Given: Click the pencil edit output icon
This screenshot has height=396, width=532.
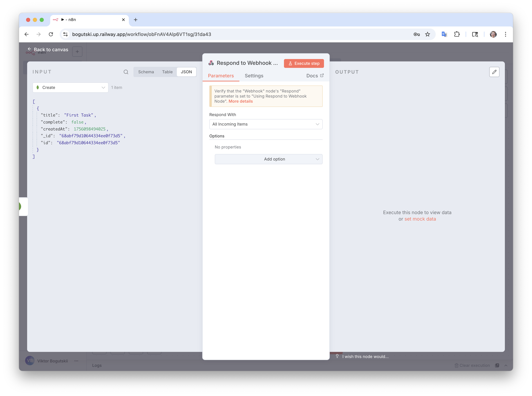Looking at the screenshot, I should [x=494, y=72].
